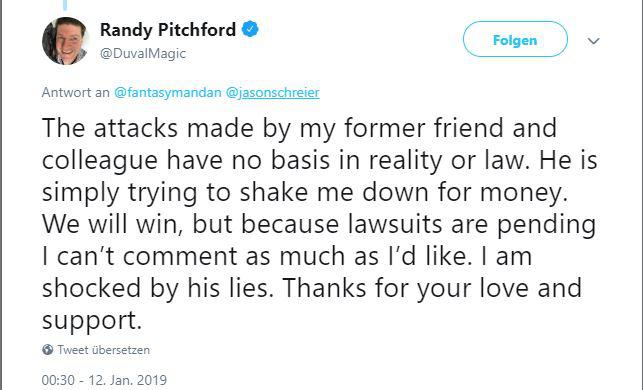Open the @jasonschreier mention link
This screenshot has width=643, height=390.
pos(272,92)
